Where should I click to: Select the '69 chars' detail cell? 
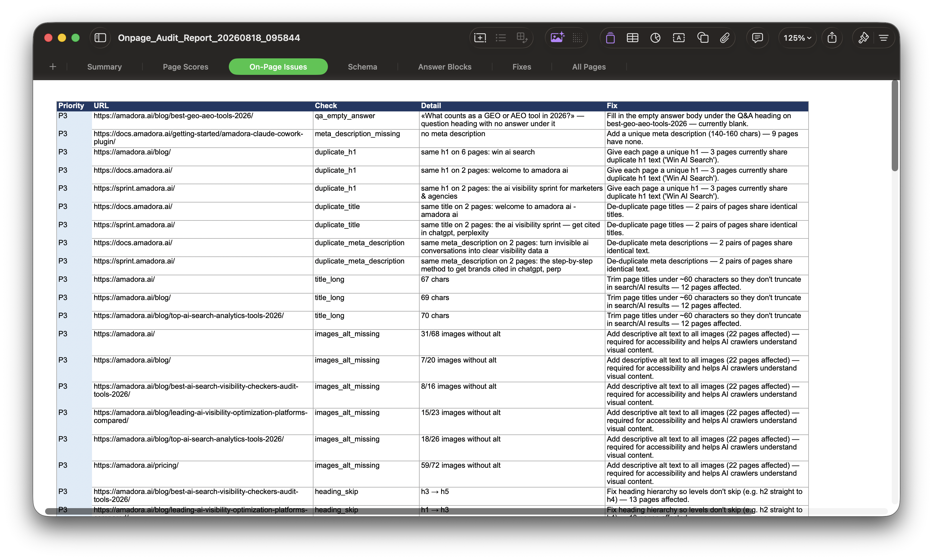(x=512, y=302)
